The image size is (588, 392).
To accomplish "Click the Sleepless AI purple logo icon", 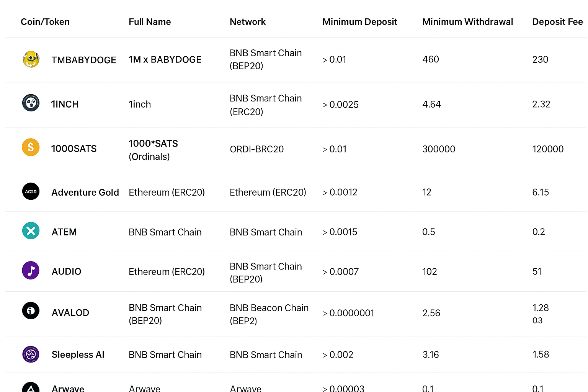I will point(31,354).
